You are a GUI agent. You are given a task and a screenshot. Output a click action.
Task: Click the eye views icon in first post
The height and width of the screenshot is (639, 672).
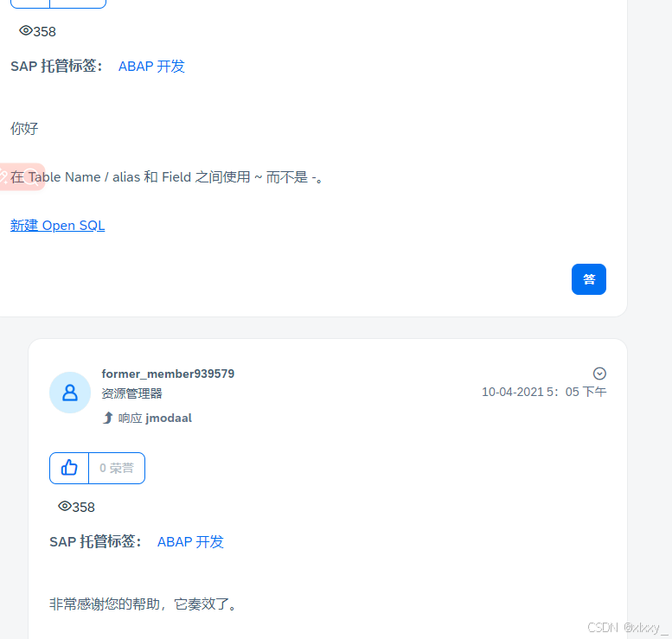click(x=26, y=30)
